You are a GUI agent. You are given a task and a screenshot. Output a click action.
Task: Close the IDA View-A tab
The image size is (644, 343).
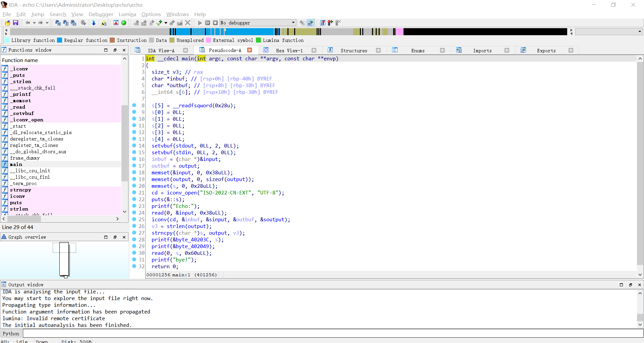click(x=185, y=50)
